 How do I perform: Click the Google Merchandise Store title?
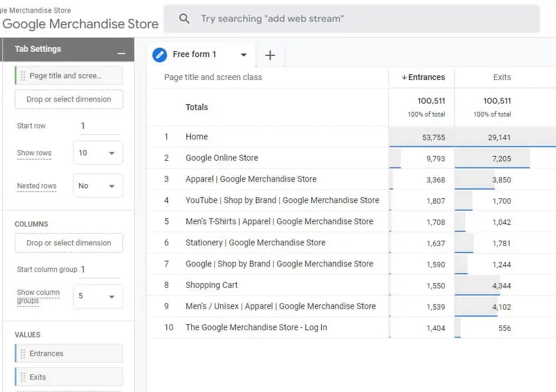[x=81, y=24]
